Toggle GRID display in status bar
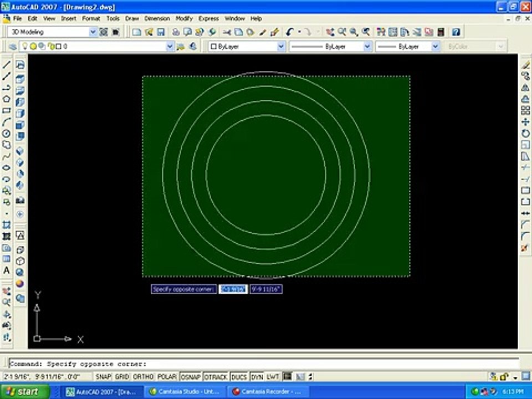Screen dimensions: 532x399 tap(122, 377)
